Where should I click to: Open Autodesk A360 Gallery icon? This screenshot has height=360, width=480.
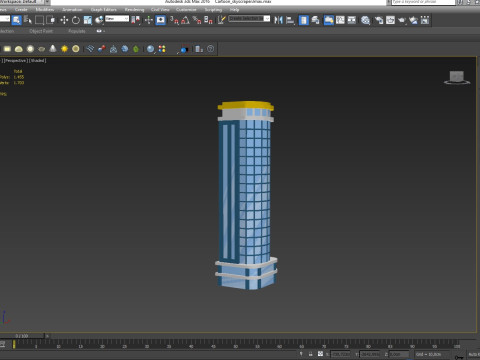point(425,20)
